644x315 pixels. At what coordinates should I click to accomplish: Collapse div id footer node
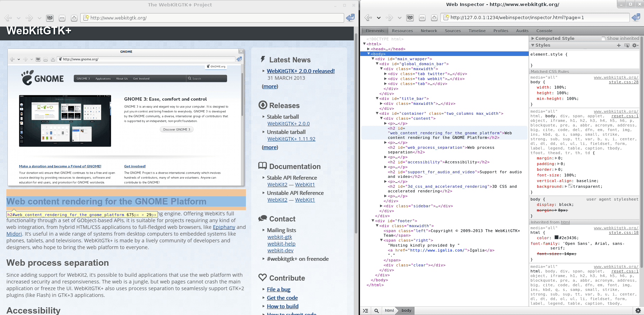pos(373,221)
